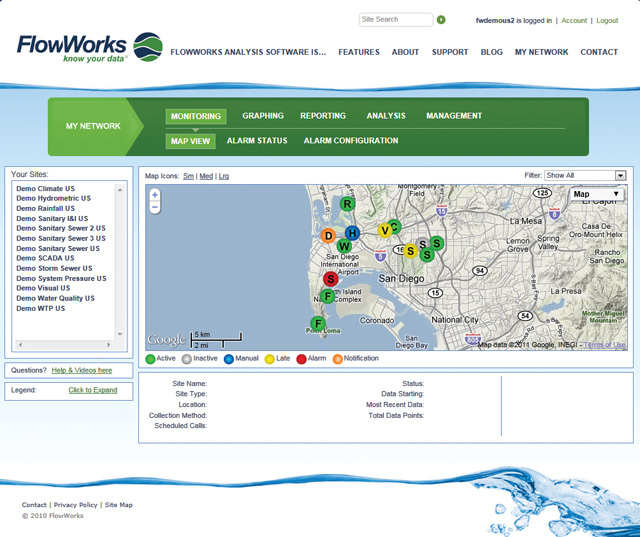Viewport: 640px width, 537px height.
Task: Switch to the Graphing tab
Action: [263, 116]
